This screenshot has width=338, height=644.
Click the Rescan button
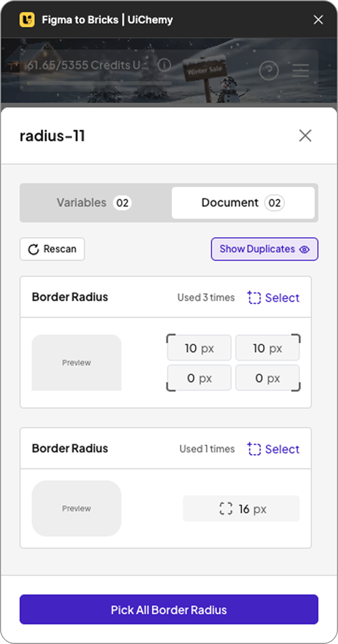52,249
